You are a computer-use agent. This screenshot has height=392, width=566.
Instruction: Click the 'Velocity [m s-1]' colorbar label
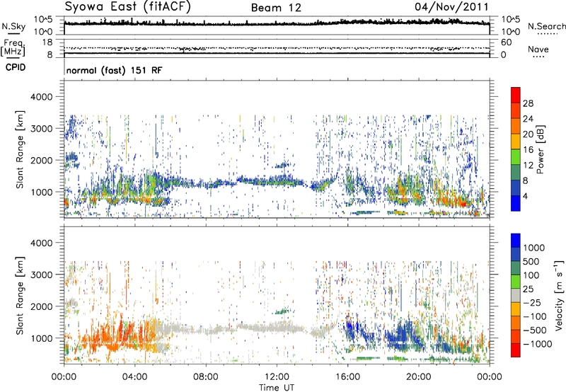559,295
